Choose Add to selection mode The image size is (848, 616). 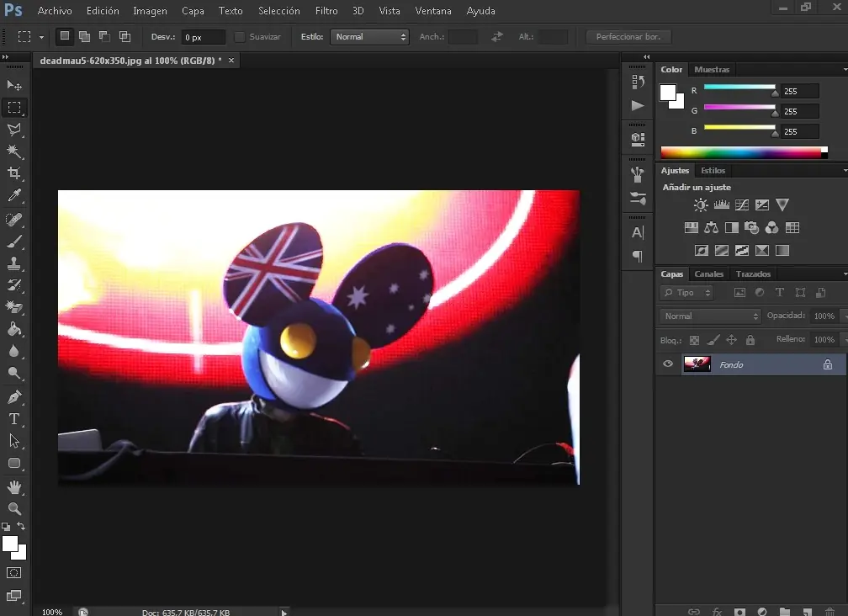click(x=84, y=36)
